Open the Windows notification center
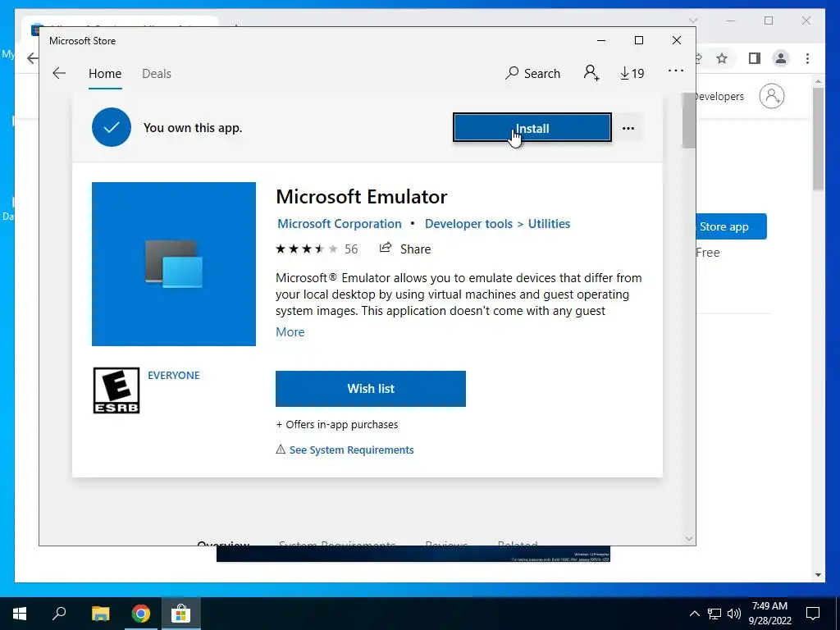This screenshot has width=840, height=630. click(813, 614)
